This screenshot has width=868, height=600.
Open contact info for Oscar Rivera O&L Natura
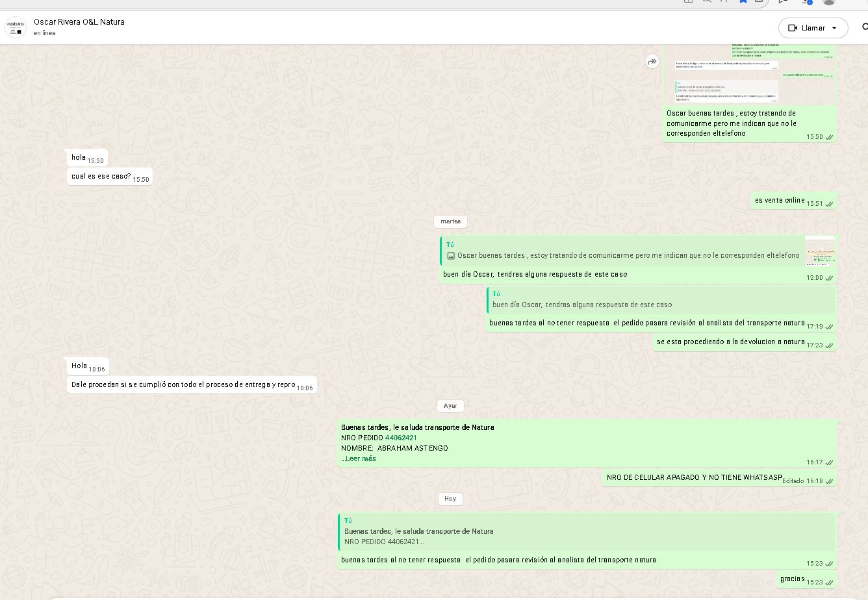click(x=79, y=22)
